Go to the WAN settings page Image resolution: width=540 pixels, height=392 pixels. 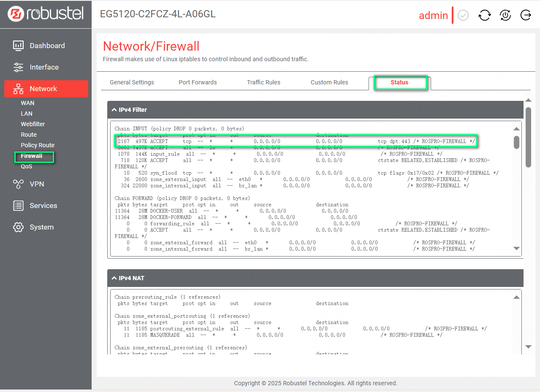[x=27, y=103]
